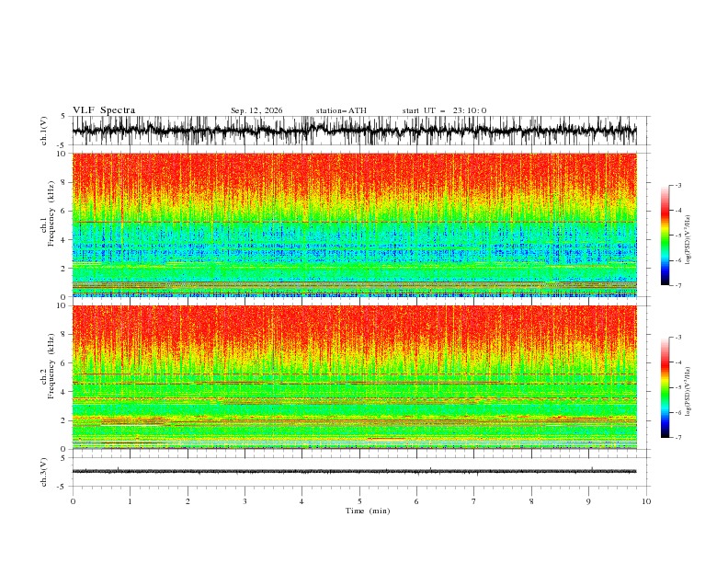Click the ch.3(V) amplitude axis label
This screenshot has height=563, width=728.
(x=44, y=472)
